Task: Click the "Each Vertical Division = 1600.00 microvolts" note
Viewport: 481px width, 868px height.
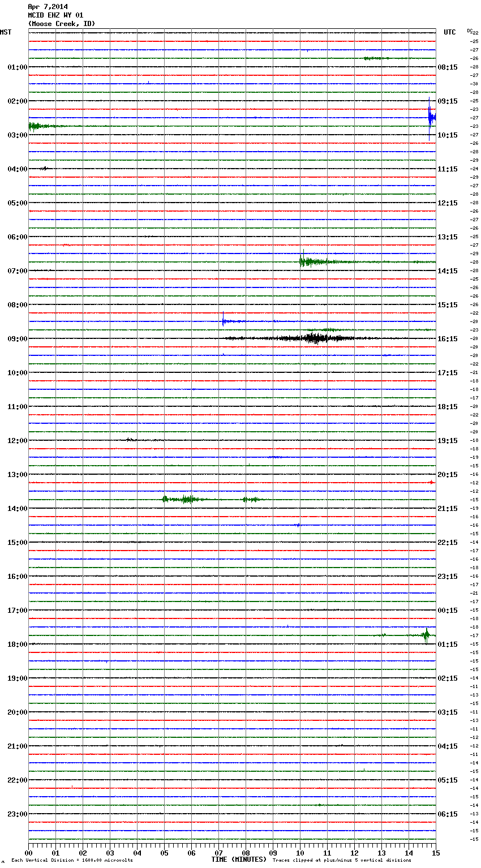Action: 72,861
